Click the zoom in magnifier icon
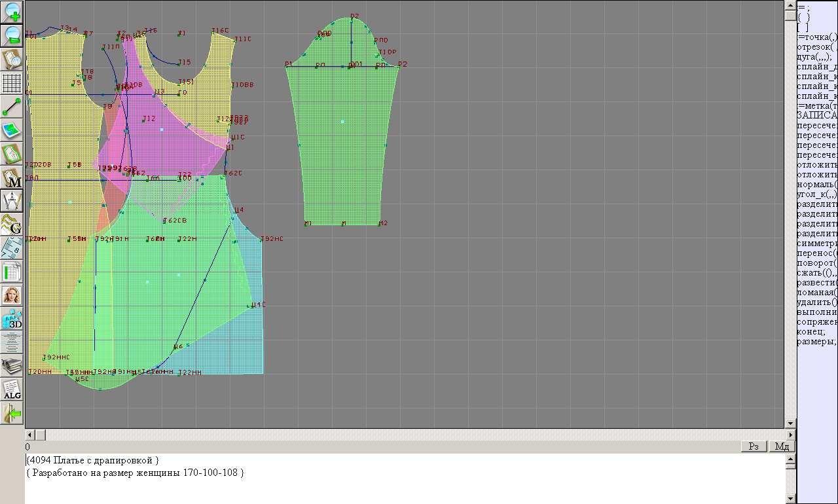 [12, 12]
